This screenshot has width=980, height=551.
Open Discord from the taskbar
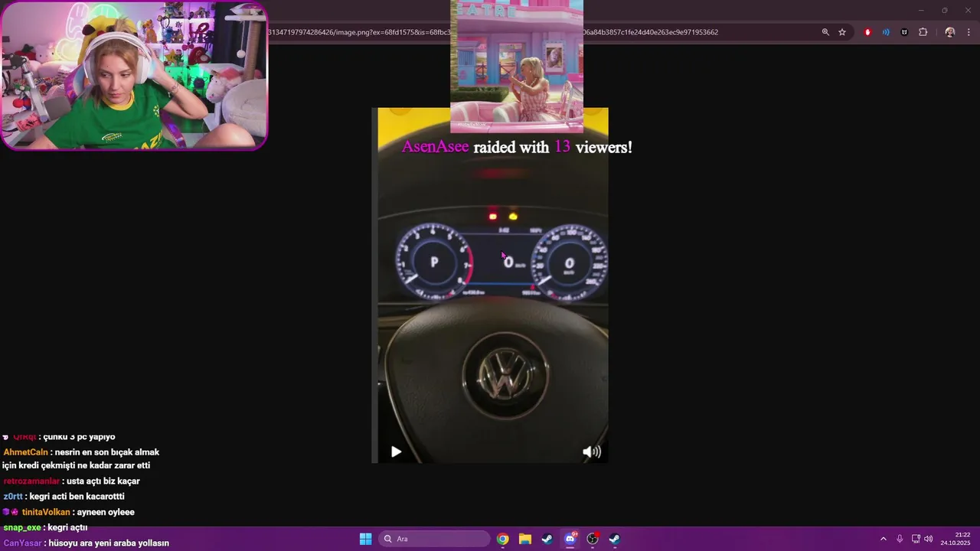point(570,539)
